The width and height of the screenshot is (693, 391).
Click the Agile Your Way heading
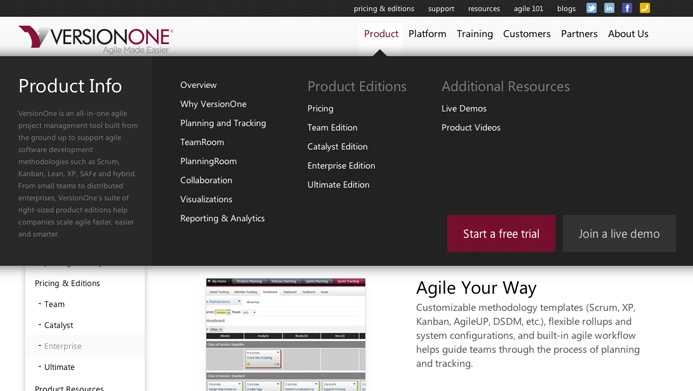click(476, 288)
